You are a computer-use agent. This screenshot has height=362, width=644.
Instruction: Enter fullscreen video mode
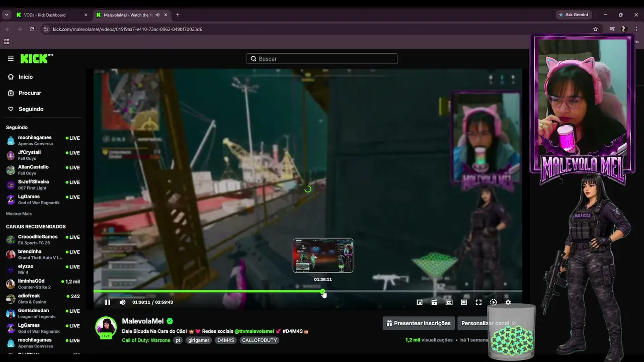tap(478, 302)
